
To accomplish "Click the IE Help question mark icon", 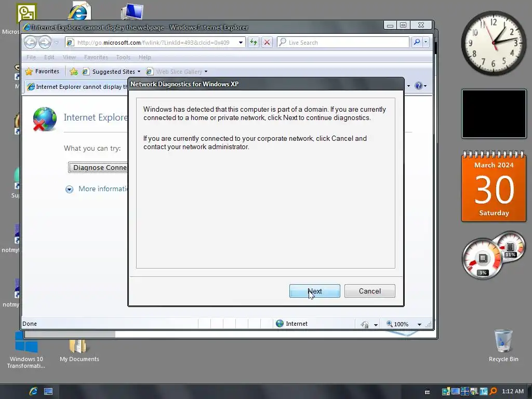I will click(419, 86).
